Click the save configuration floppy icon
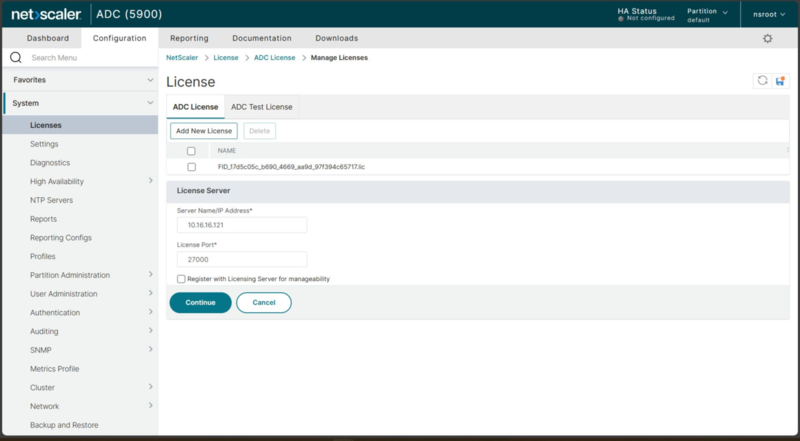The image size is (800, 441). pyautogui.click(x=780, y=81)
